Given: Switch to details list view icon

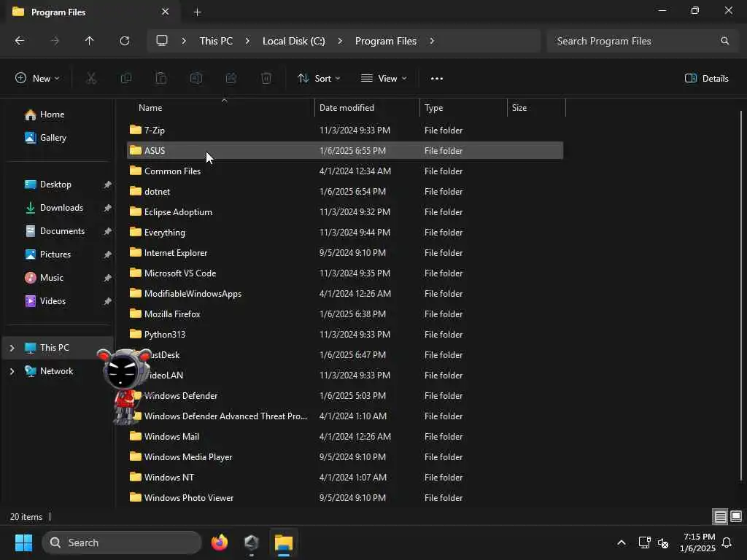Looking at the screenshot, I should pyautogui.click(x=720, y=517).
